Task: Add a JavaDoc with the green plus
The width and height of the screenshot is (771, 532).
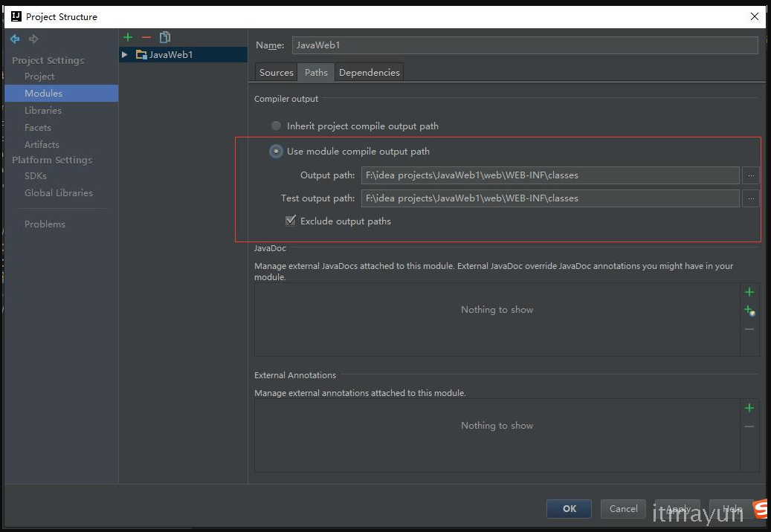Action: [x=749, y=292]
